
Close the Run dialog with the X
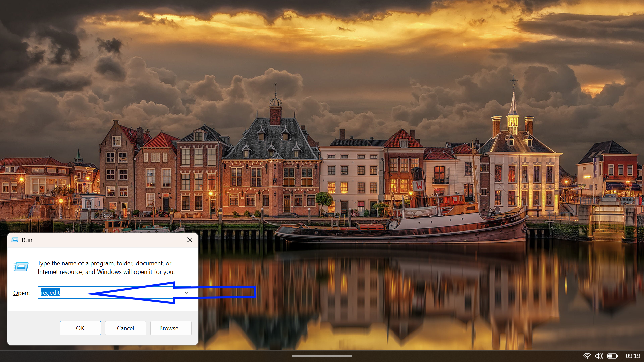coord(190,240)
